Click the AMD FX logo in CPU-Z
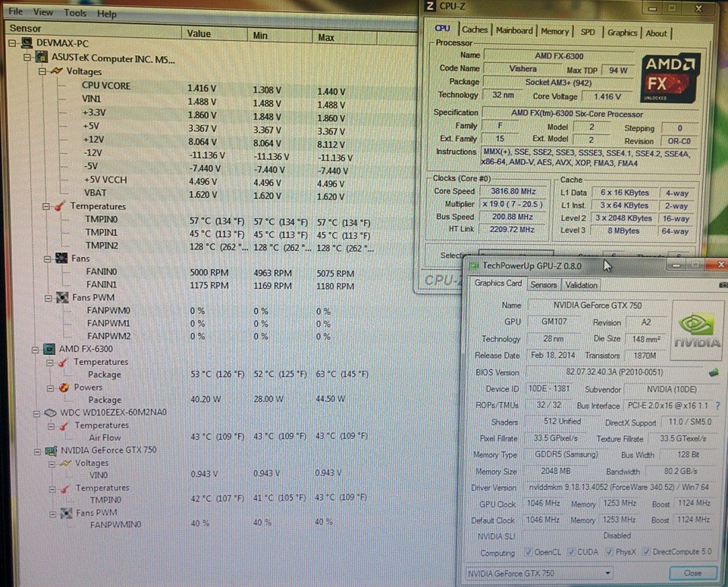The height and width of the screenshot is (587, 728). click(x=670, y=78)
